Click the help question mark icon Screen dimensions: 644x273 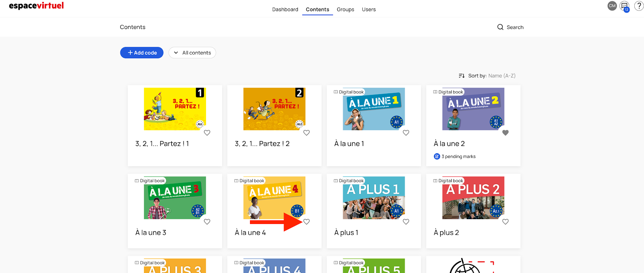click(x=639, y=6)
